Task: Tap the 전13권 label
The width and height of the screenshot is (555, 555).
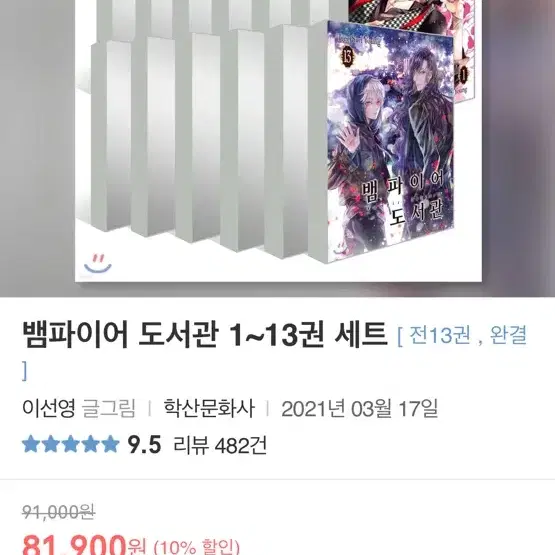Action: click(x=440, y=335)
